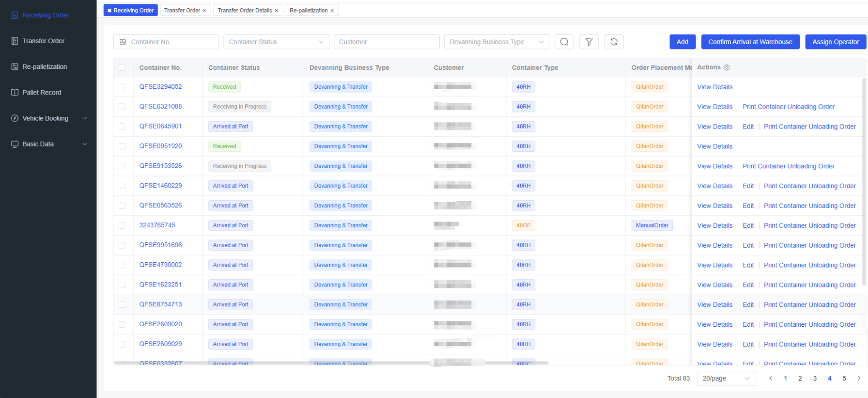868x398 pixels.
Task: Go to previous page arrow
Action: pyautogui.click(x=771, y=378)
